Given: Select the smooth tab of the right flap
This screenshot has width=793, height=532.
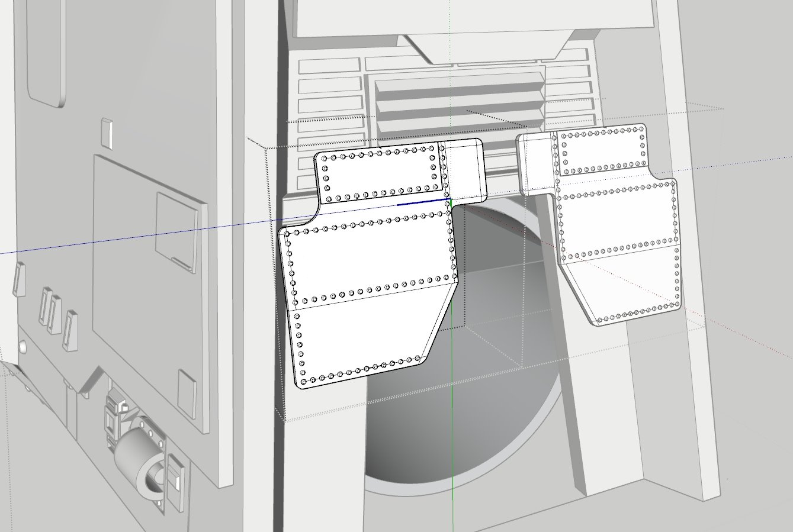Looking at the screenshot, I should point(536,163).
